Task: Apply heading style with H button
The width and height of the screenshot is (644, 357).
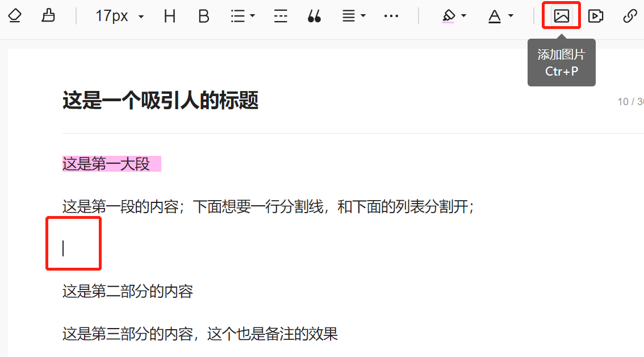Action: [170, 16]
